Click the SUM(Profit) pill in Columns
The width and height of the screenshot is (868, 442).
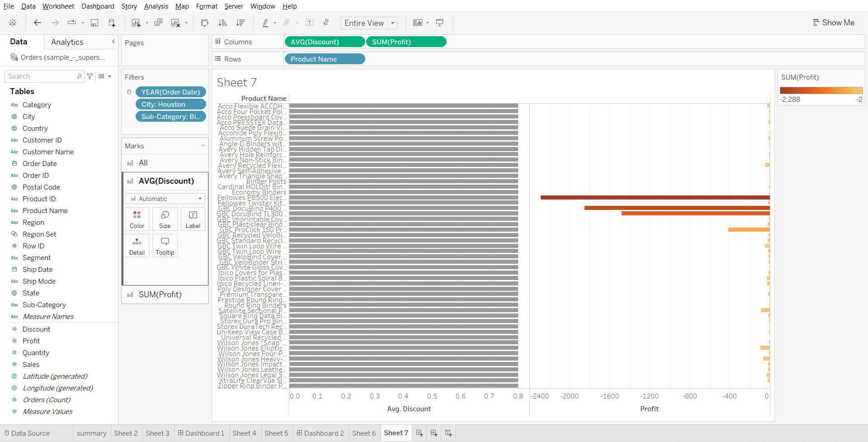point(406,42)
